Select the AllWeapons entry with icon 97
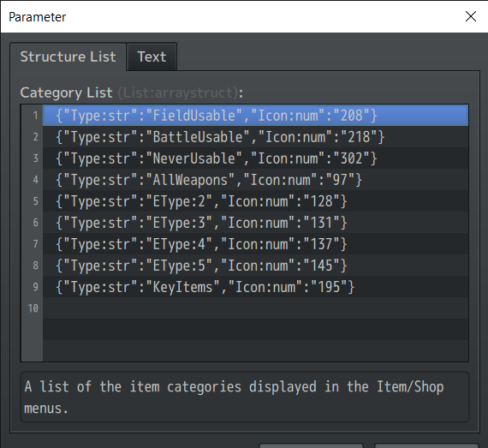 point(255,180)
